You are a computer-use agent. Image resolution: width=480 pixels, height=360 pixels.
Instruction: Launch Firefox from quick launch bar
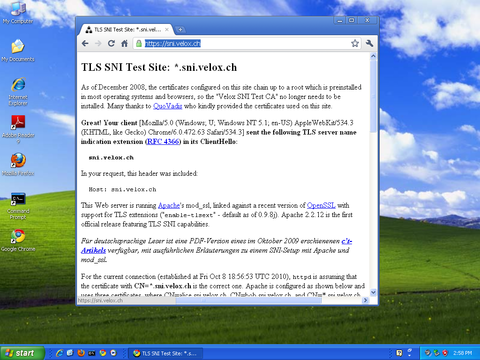pyautogui.click(x=81, y=353)
